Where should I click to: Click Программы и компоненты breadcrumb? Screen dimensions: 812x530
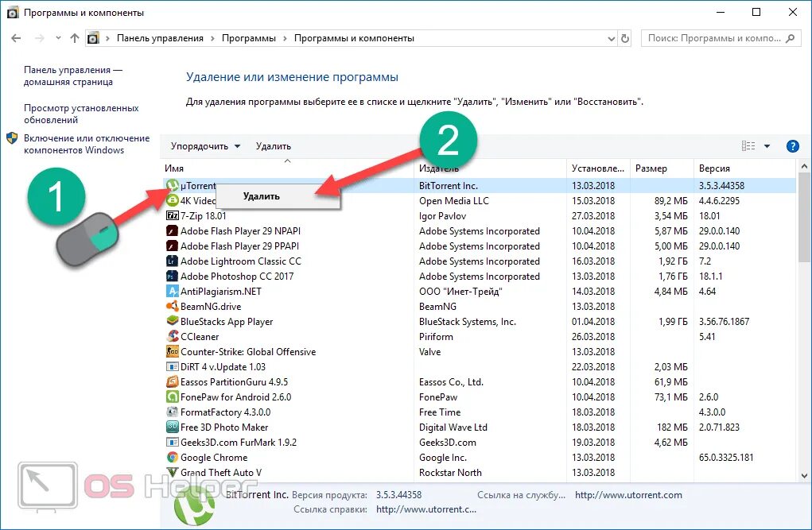354,38
